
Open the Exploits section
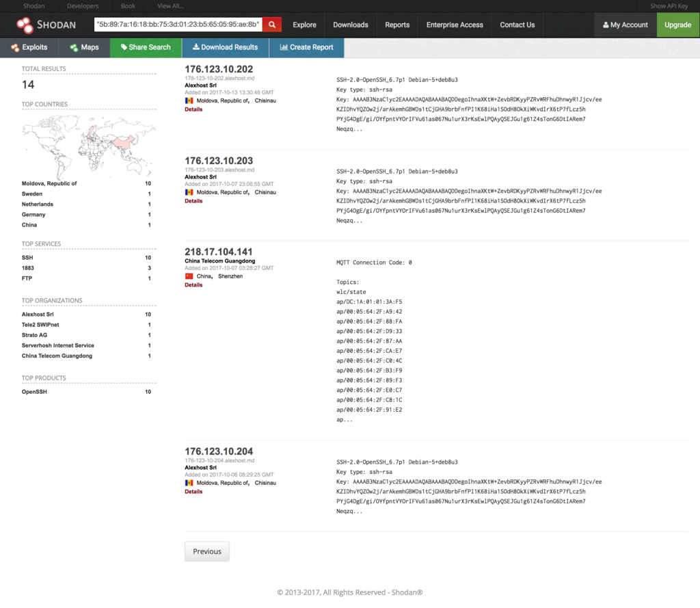[x=29, y=47]
